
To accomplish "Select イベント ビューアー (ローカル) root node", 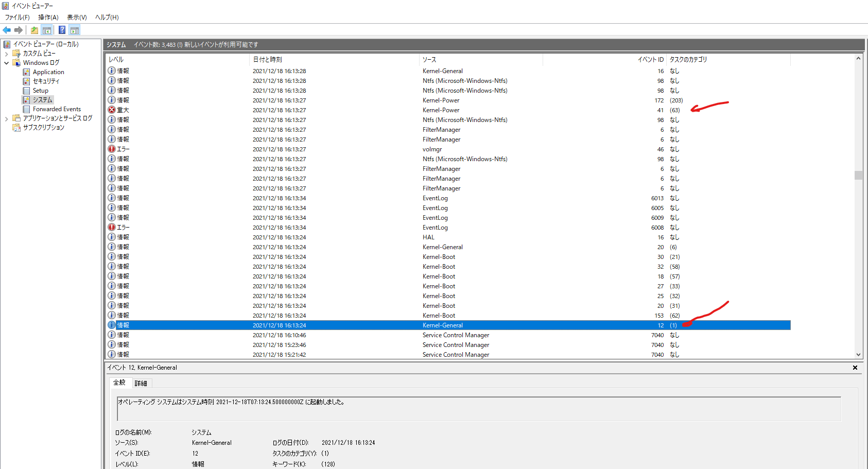I will [x=46, y=44].
